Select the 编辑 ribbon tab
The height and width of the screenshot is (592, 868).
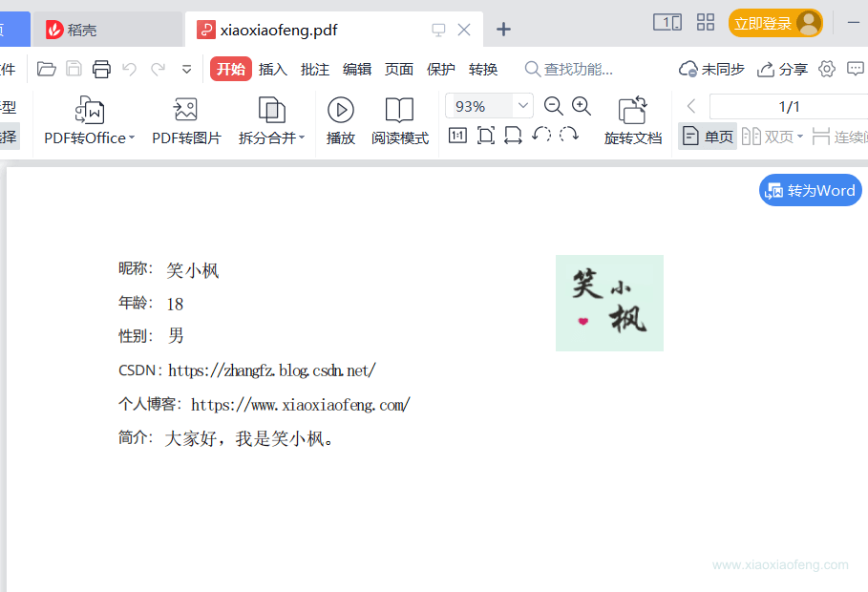[357, 69]
